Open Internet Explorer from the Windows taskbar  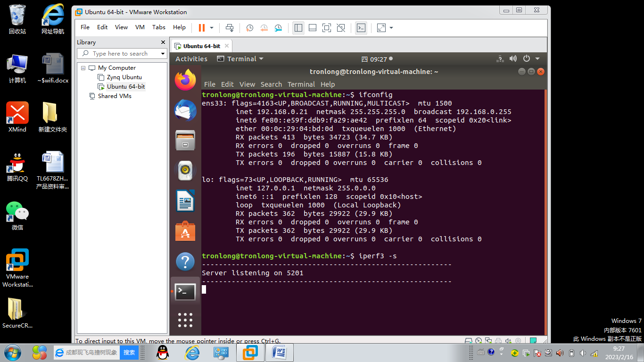(x=192, y=352)
